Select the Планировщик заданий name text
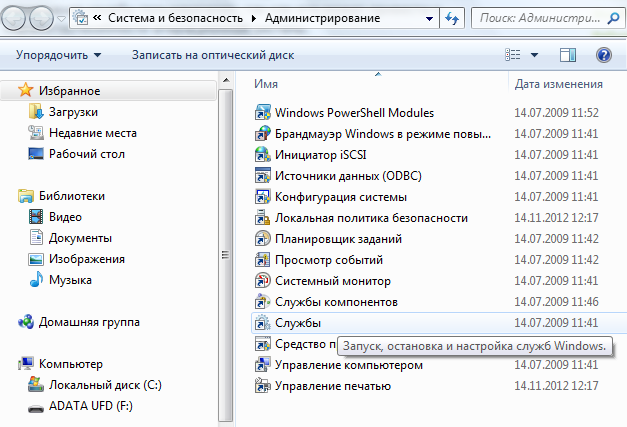 click(x=338, y=239)
